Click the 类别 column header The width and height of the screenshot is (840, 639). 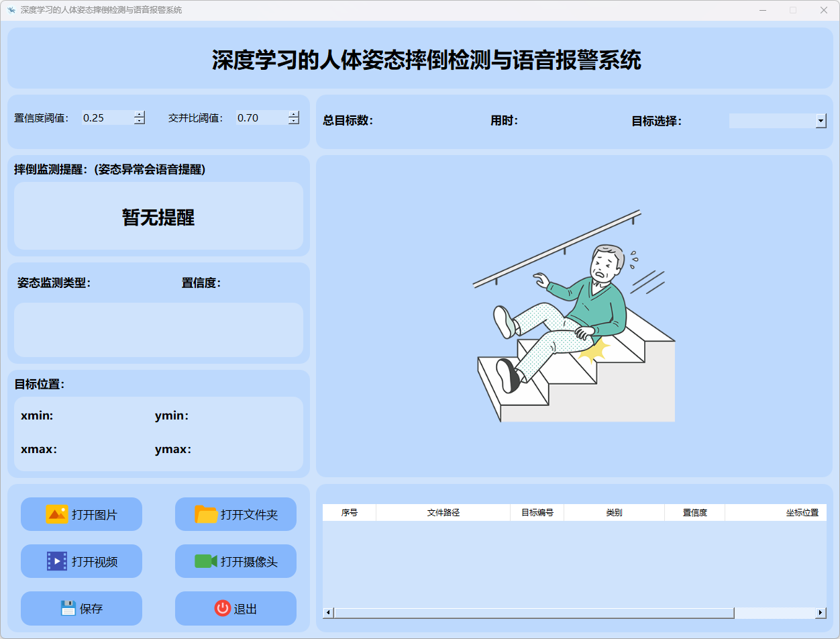615,512
